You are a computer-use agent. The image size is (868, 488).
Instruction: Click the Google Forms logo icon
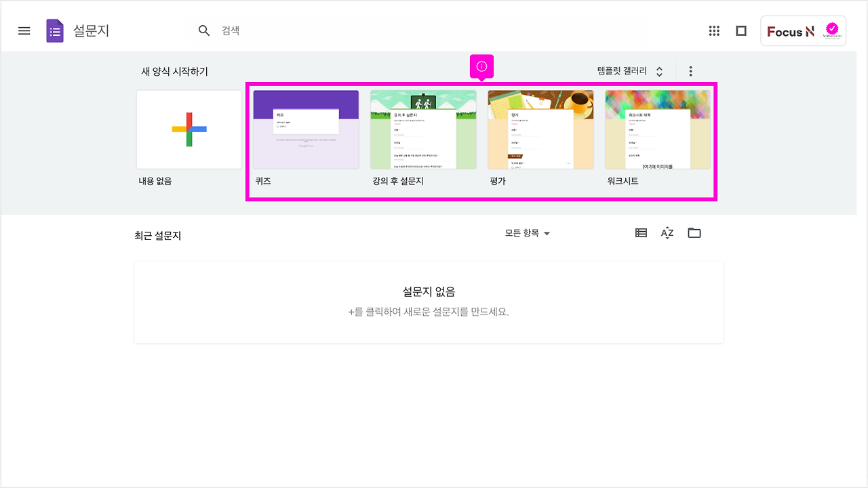(x=54, y=30)
